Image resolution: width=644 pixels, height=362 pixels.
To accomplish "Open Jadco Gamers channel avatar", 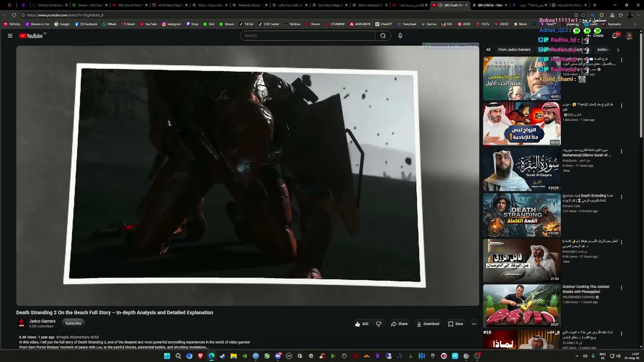I will (x=21, y=323).
